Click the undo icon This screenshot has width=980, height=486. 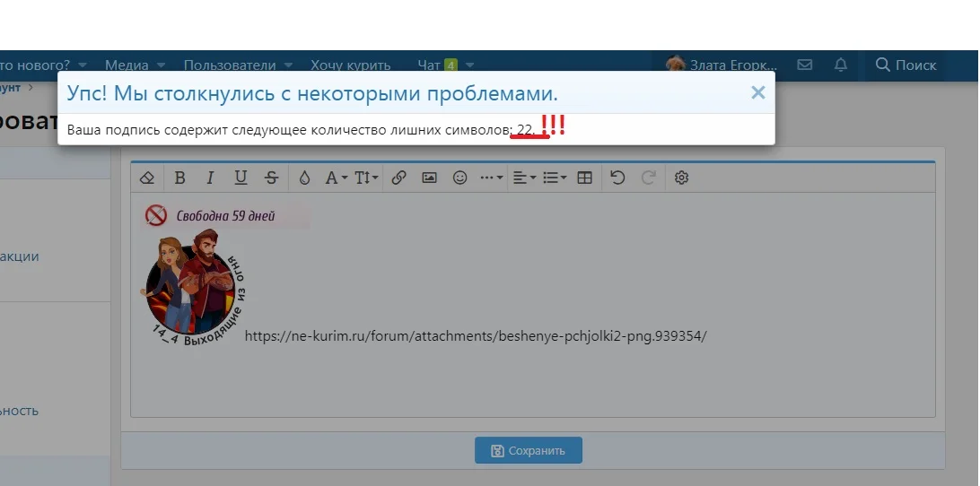tap(617, 178)
